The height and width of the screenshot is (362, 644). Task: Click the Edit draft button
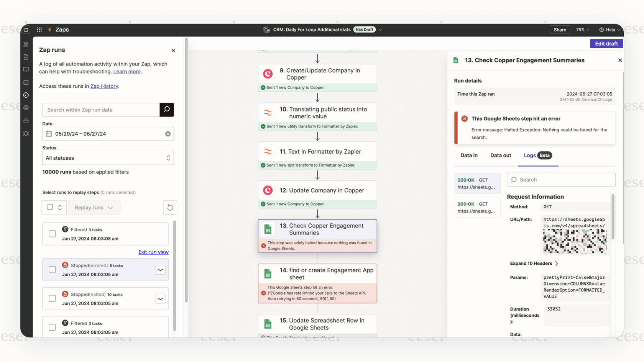click(x=606, y=43)
